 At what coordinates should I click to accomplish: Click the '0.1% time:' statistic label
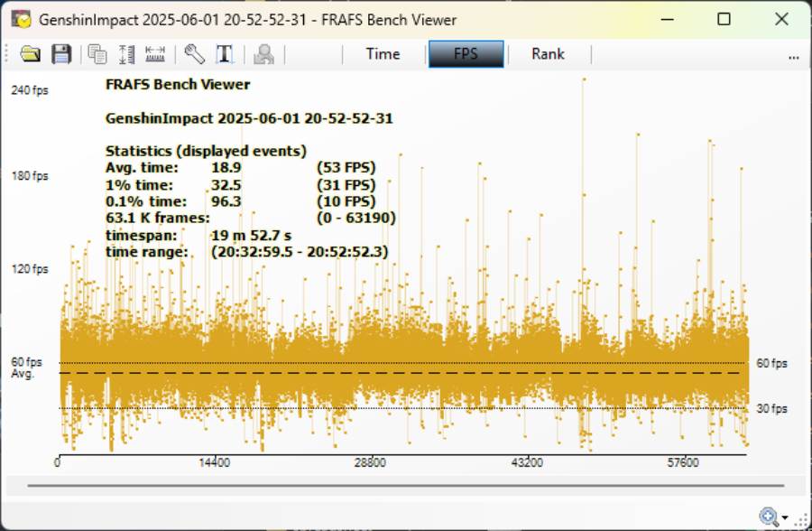146,201
